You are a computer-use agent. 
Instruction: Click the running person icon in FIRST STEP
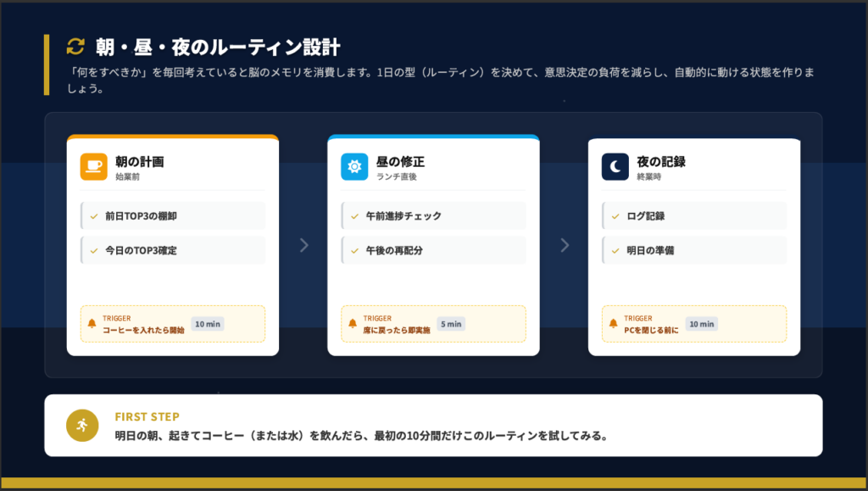83,425
